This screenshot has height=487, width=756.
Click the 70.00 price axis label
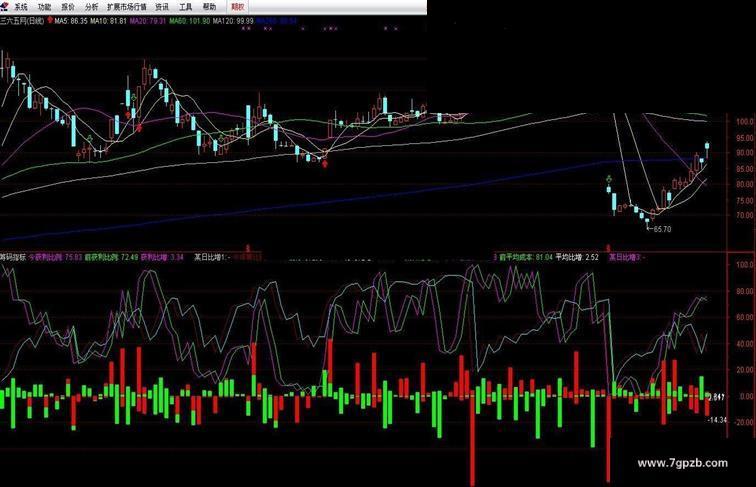tap(744, 216)
